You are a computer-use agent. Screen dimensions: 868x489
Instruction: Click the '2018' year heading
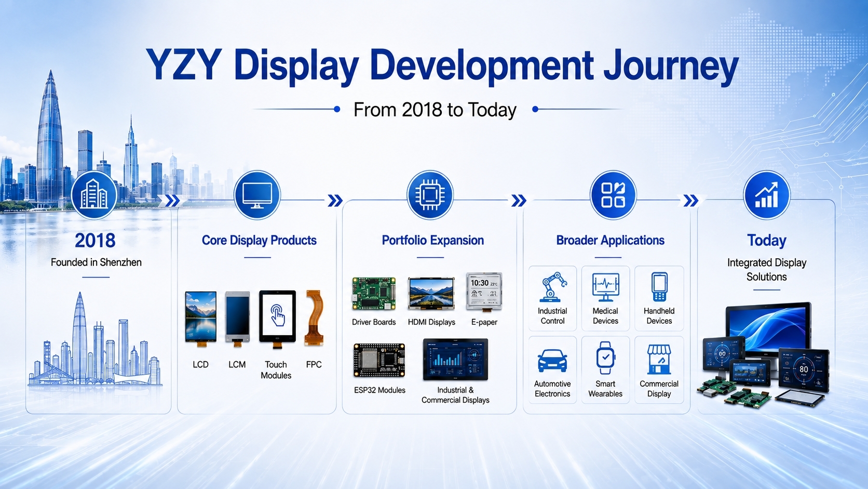tap(95, 241)
